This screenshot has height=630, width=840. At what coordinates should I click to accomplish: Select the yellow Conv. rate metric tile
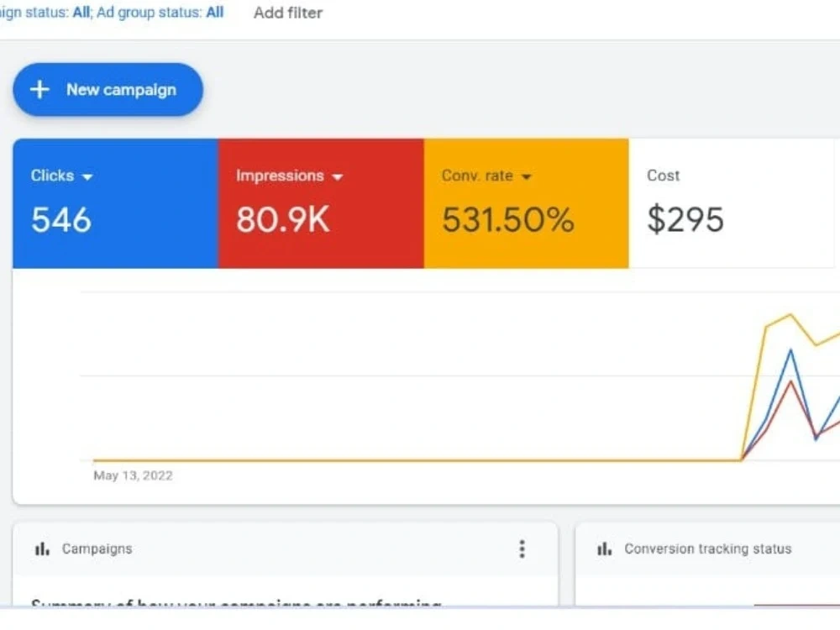click(x=526, y=203)
